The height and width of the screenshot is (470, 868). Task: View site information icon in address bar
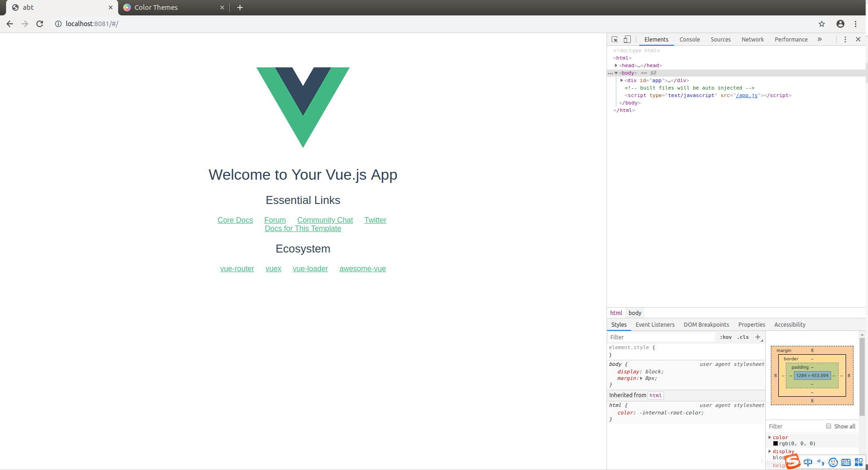(58, 24)
